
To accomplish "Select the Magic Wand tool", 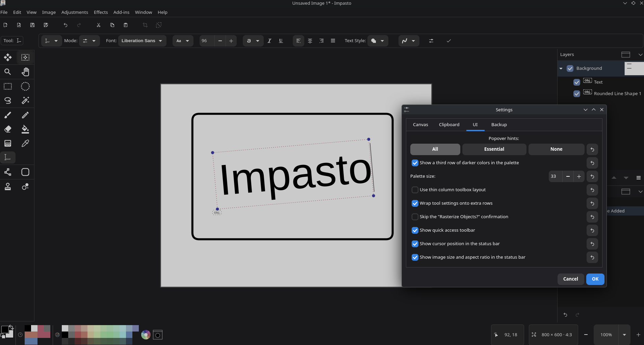I will [25, 100].
